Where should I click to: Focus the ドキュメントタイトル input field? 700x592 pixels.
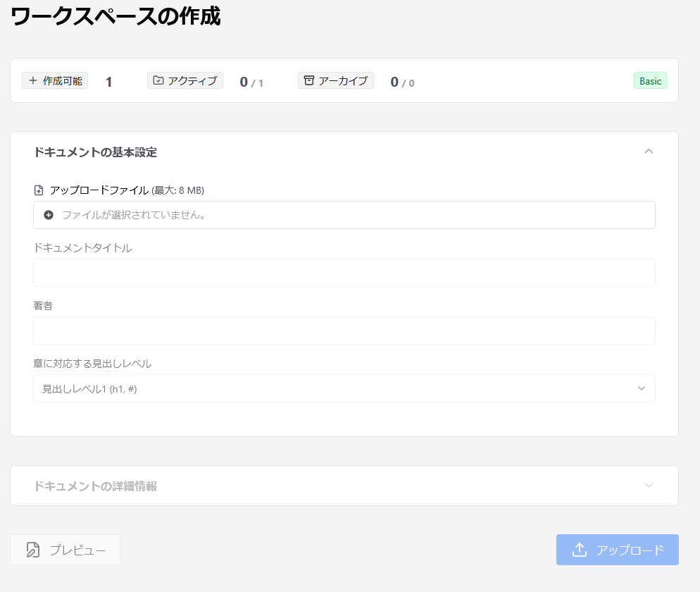tap(344, 273)
